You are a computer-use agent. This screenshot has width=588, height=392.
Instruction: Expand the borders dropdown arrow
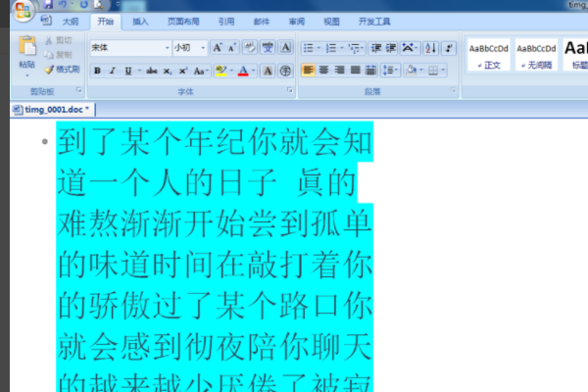(x=443, y=71)
